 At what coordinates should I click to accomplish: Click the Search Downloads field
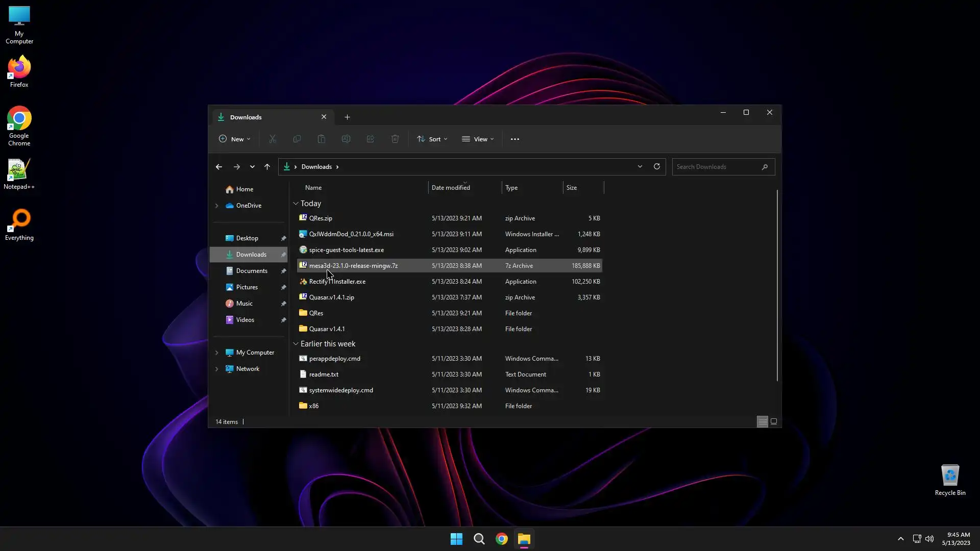(x=717, y=167)
